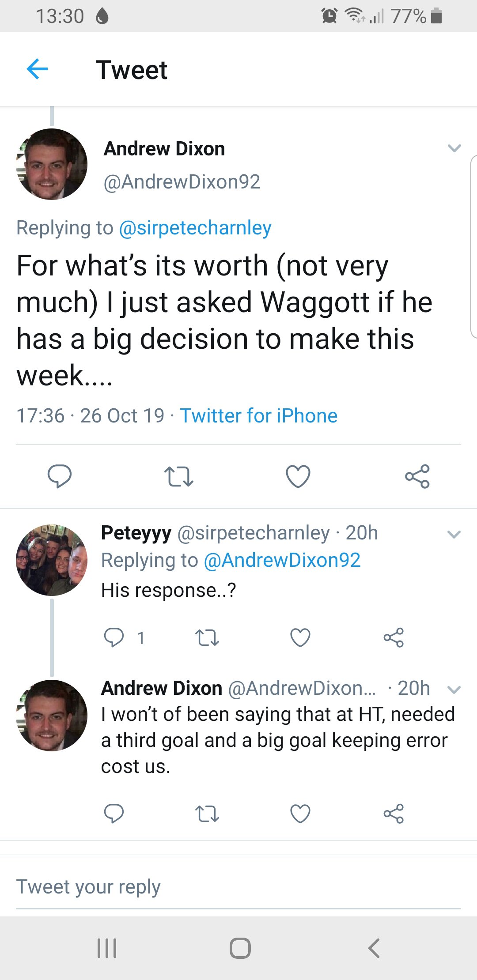Like Andrew Dixon's goal keeping error reply
The height and width of the screenshot is (980, 477).
tap(300, 814)
